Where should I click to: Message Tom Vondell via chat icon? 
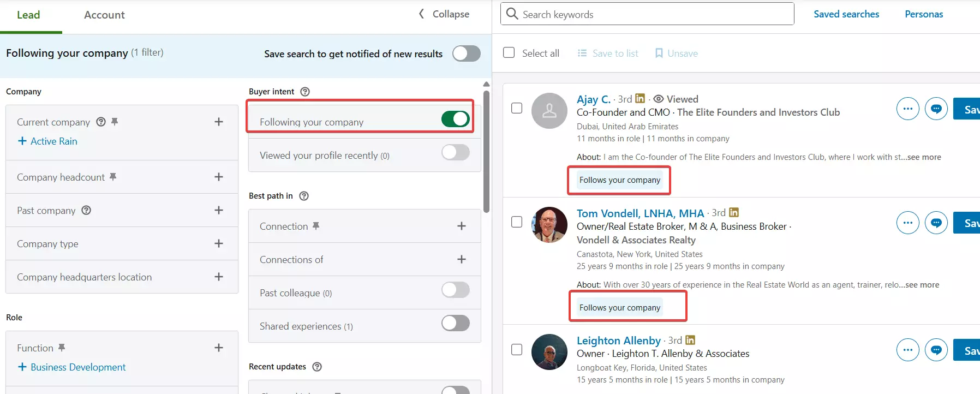coord(936,223)
